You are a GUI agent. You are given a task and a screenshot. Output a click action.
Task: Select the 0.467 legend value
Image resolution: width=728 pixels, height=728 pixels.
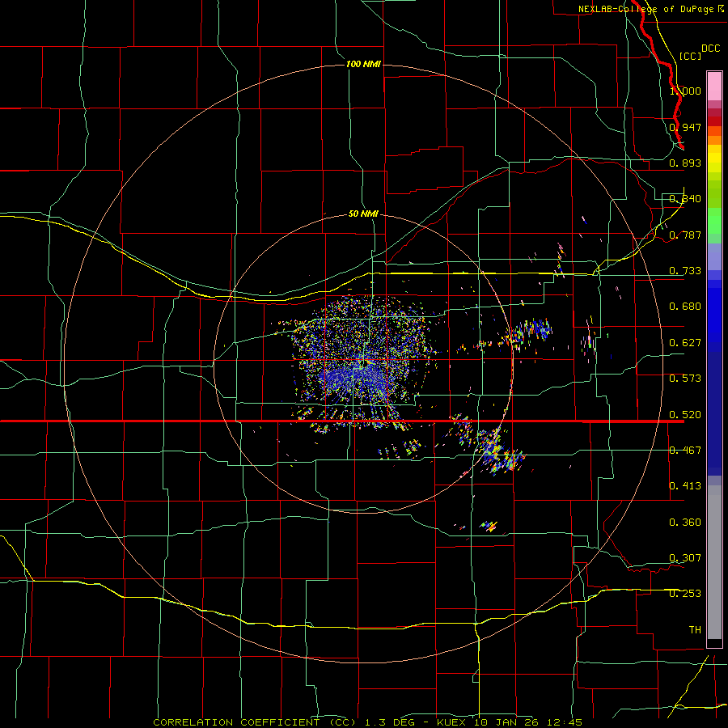pyautogui.click(x=685, y=451)
